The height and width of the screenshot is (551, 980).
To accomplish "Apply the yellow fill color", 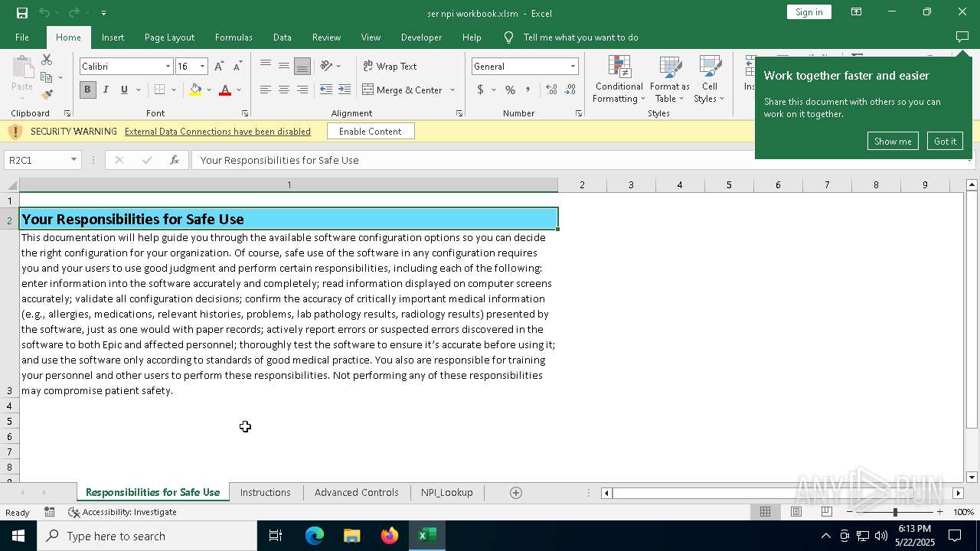I will point(195,90).
